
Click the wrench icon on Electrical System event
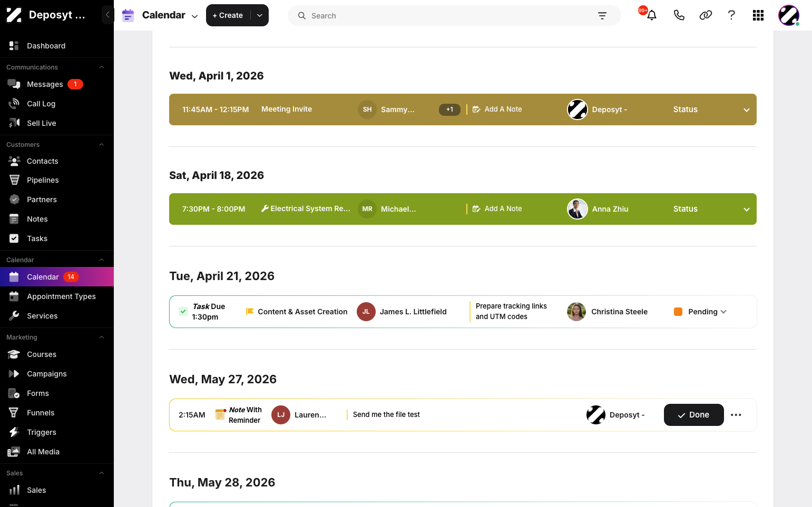tap(265, 208)
